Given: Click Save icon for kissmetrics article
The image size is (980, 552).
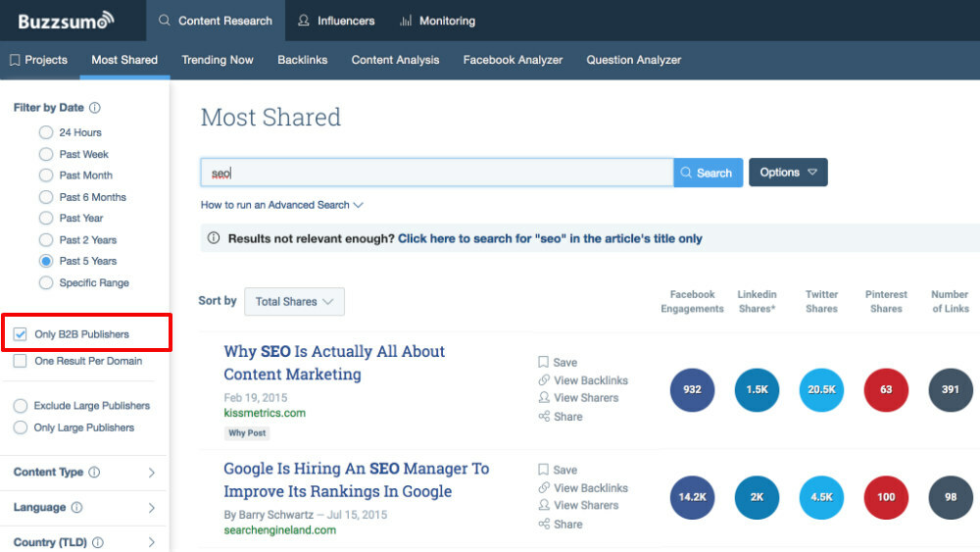Looking at the screenshot, I should point(544,363).
